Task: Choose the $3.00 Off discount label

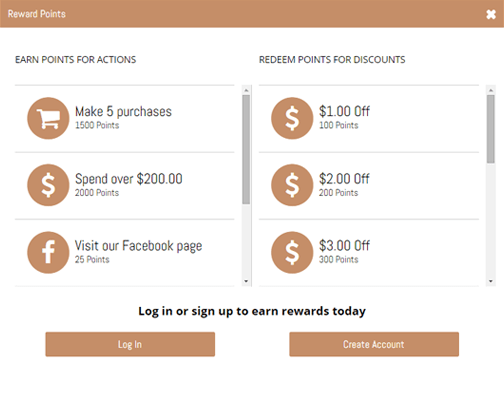Action: [344, 246]
